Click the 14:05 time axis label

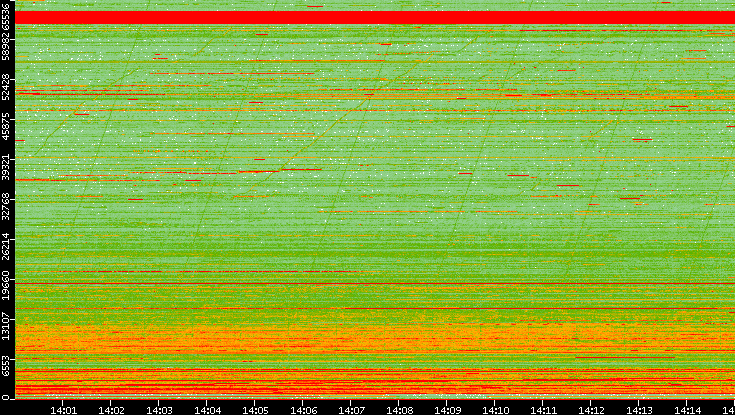255,410
